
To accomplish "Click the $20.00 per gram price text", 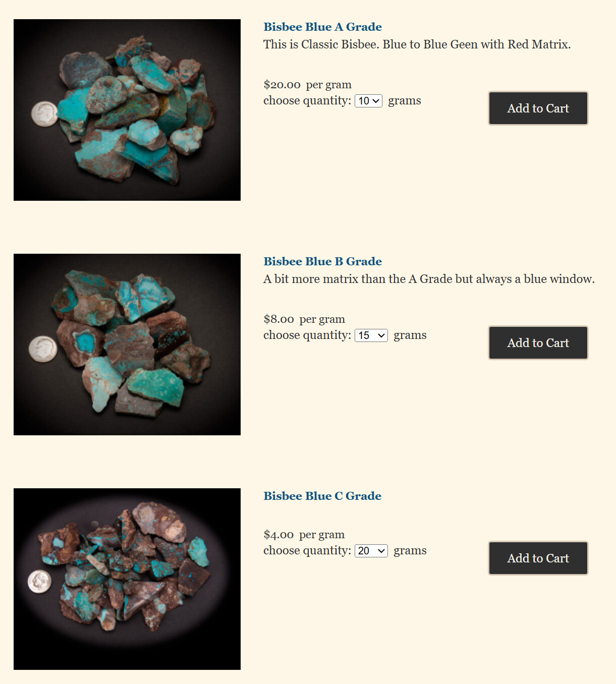I will tap(307, 85).
